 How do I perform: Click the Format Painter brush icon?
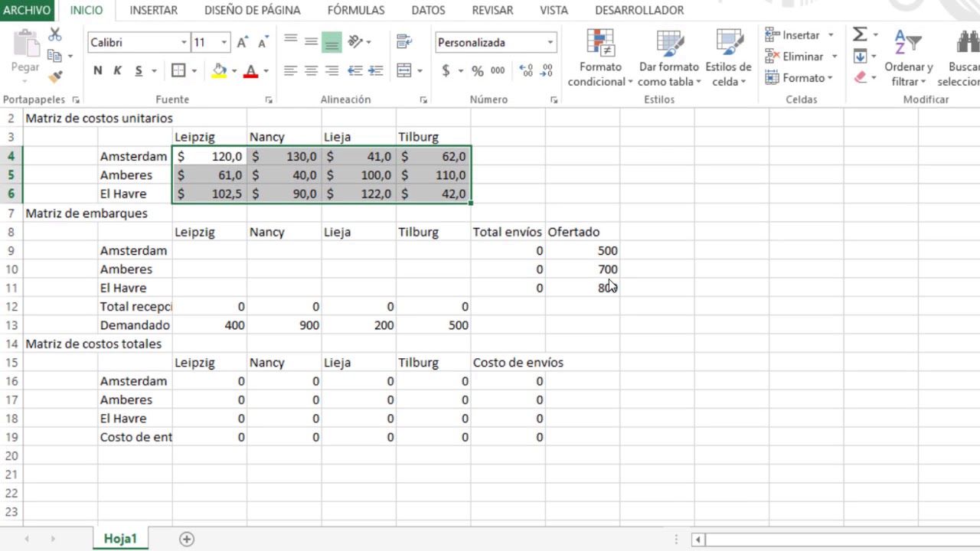coord(55,77)
